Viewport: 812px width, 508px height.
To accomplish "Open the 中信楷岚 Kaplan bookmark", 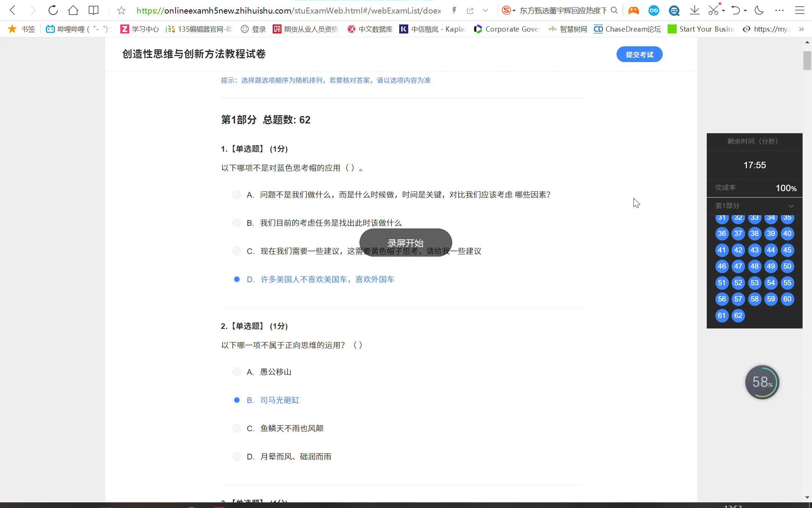I will (x=433, y=29).
